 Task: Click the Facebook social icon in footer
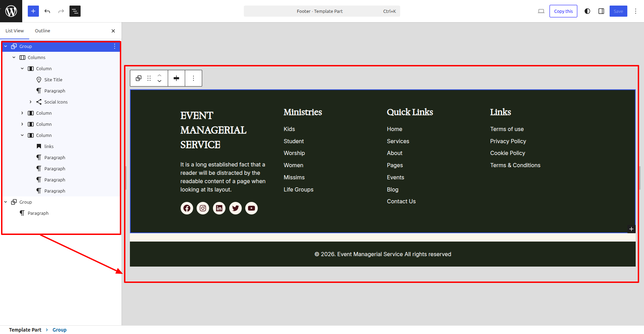[x=187, y=208]
